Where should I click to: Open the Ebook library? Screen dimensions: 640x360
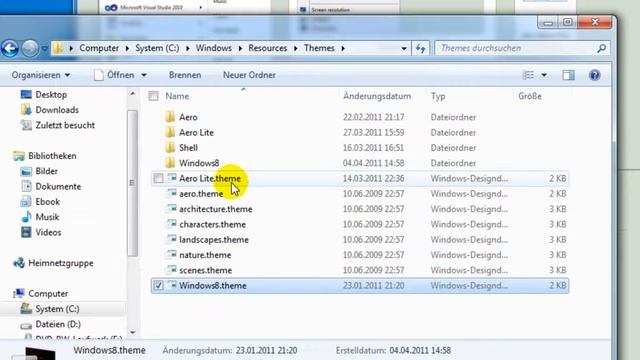[40, 202]
